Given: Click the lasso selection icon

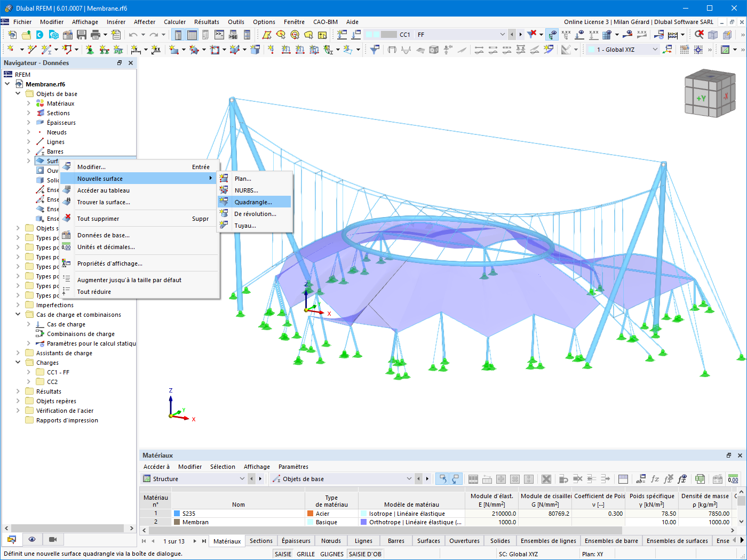Looking at the screenshot, I should click(x=308, y=35).
